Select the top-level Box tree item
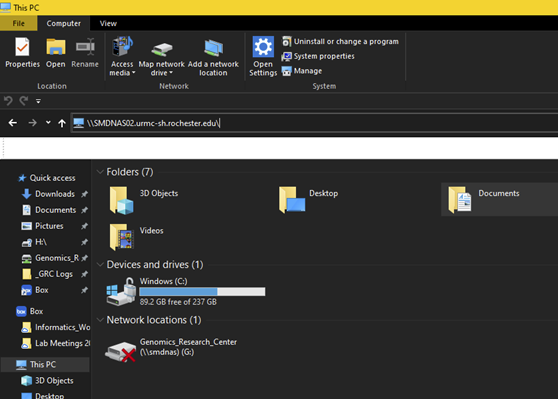558x399 pixels. [30, 311]
